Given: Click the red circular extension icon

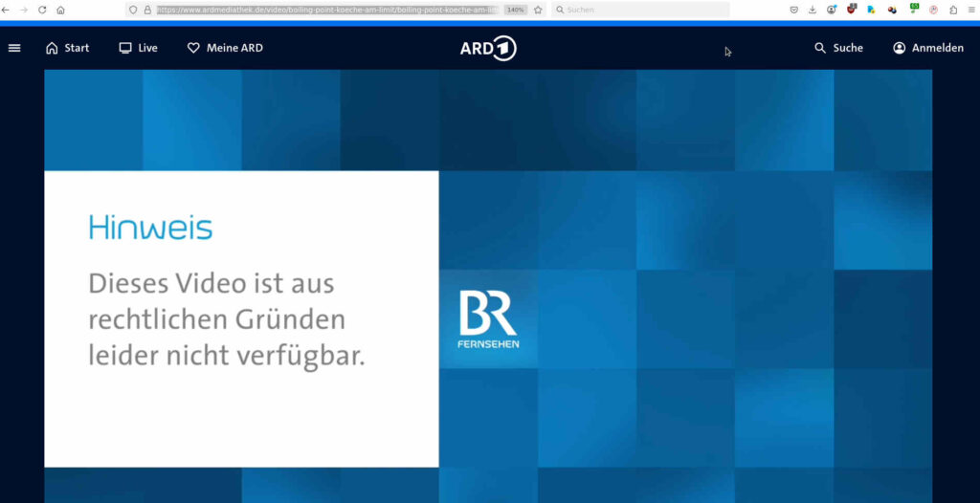Looking at the screenshot, I should coord(934,10).
